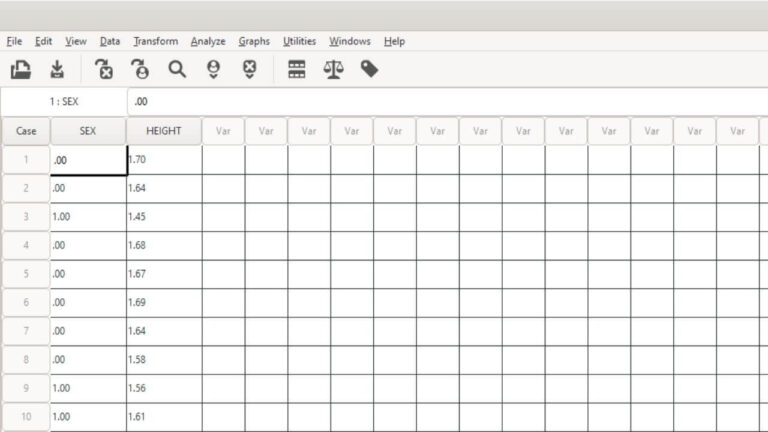Open the Analyze menu
The width and height of the screenshot is (768, 432).
(208, 42)
